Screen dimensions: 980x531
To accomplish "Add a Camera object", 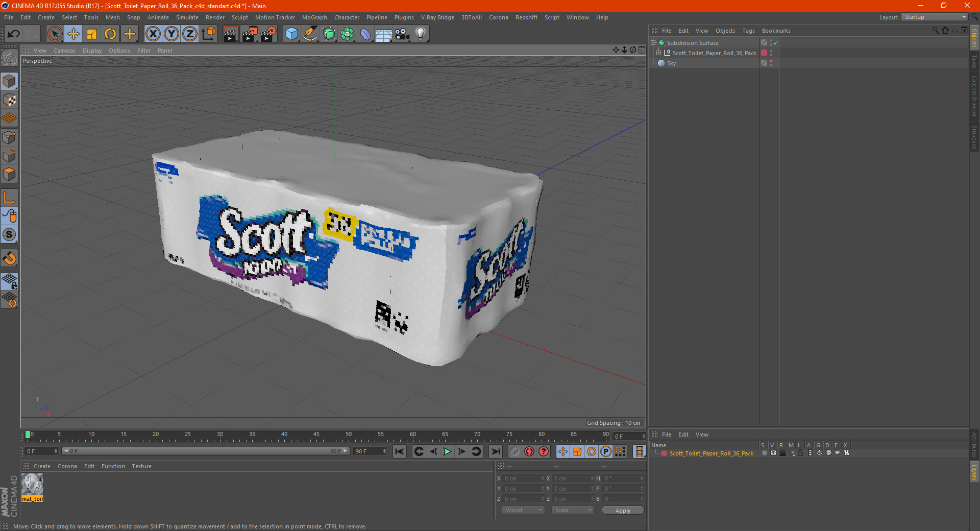I will [x=402, y=34].
